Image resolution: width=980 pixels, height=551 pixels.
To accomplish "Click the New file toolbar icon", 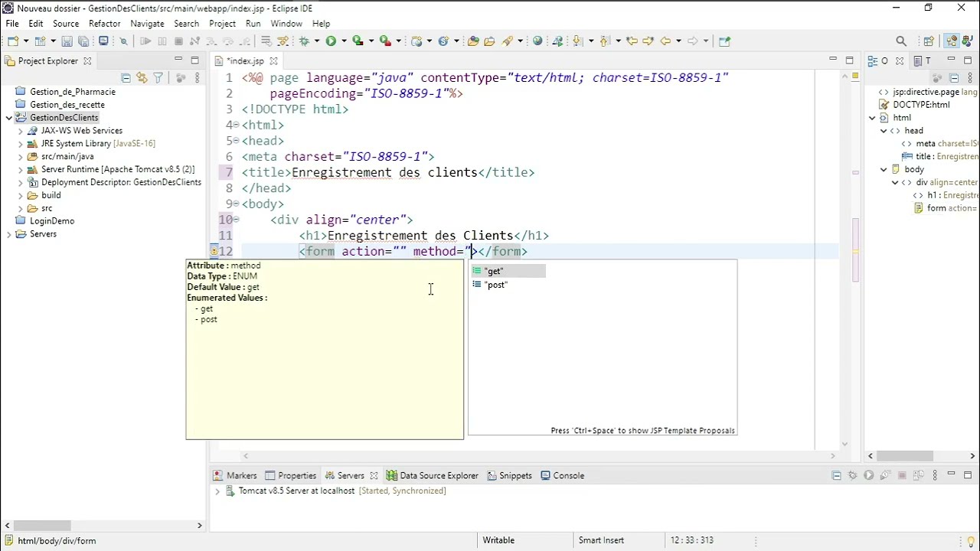I will 13,41.
